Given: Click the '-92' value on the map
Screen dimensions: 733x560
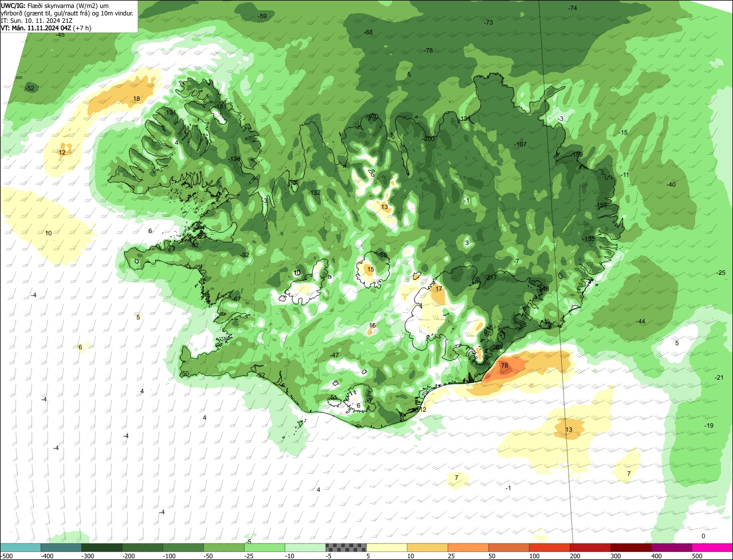Looking at the screenshot, I should tap(245, 255).
